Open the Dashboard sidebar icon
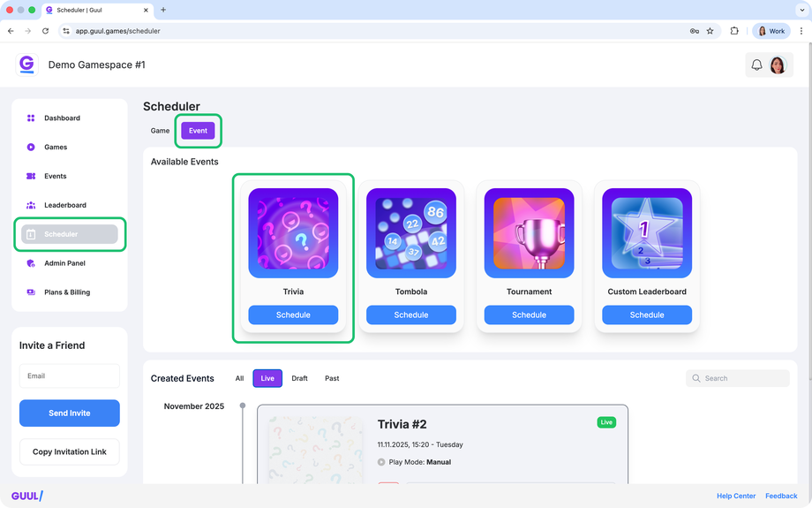 coord(31,118)
